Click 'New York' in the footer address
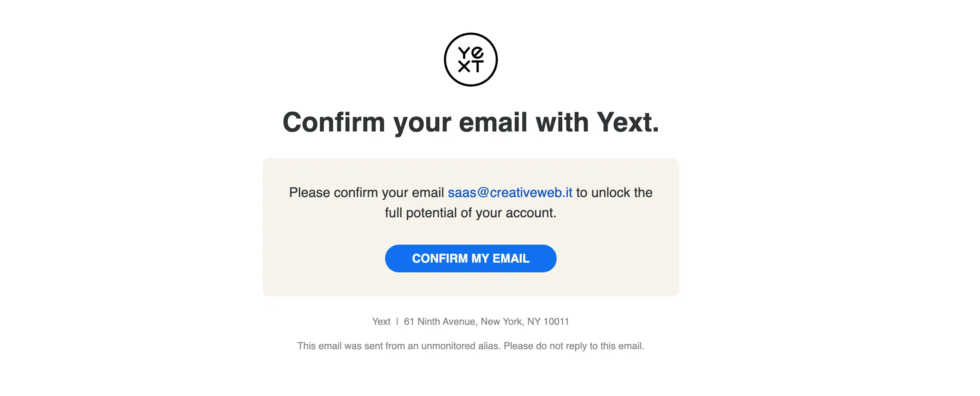 [501, 321]
